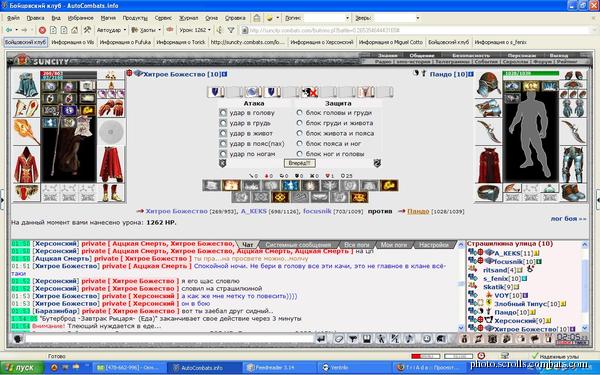Open the Логин combo box
The image size is (600, 375).
pyautogui.click(x=326, y=18)
